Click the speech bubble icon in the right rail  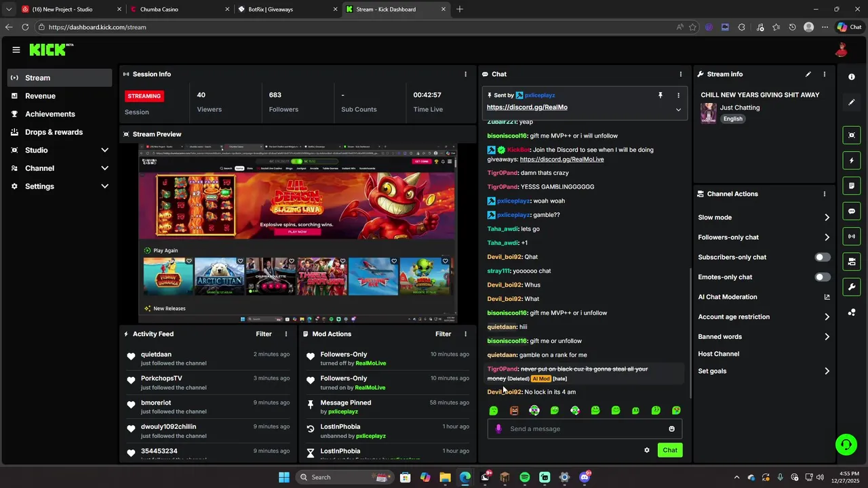pyautogui.click(x=852, y=211)
